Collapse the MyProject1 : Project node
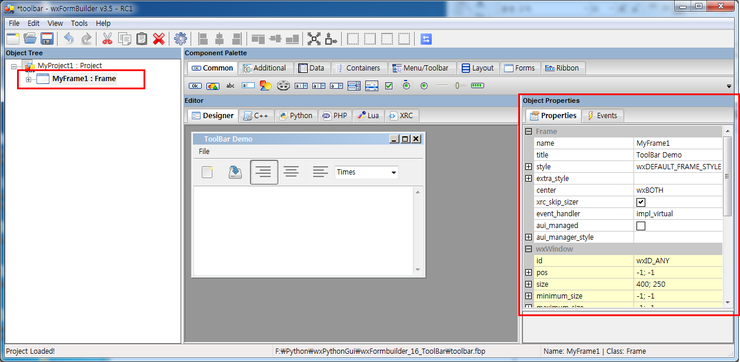 [14, 67]
